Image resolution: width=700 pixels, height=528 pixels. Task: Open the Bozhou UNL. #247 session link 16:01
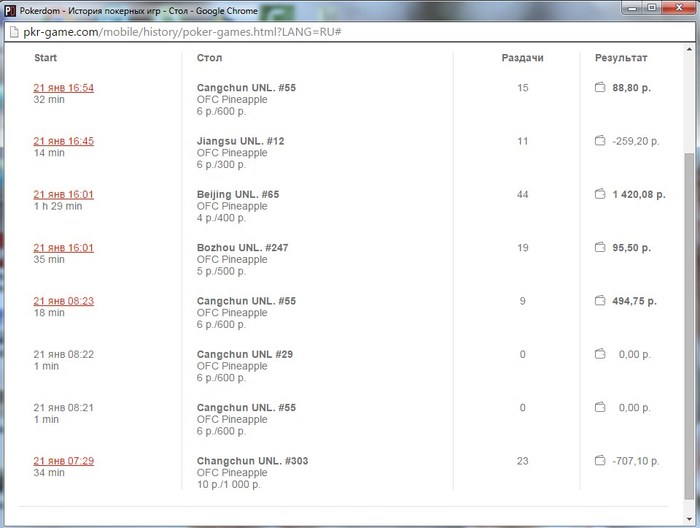point(63,248)
